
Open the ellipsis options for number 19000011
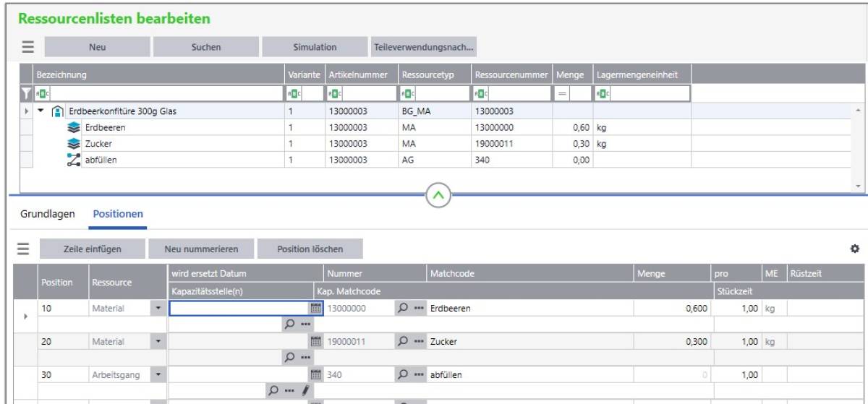(417, 341)
